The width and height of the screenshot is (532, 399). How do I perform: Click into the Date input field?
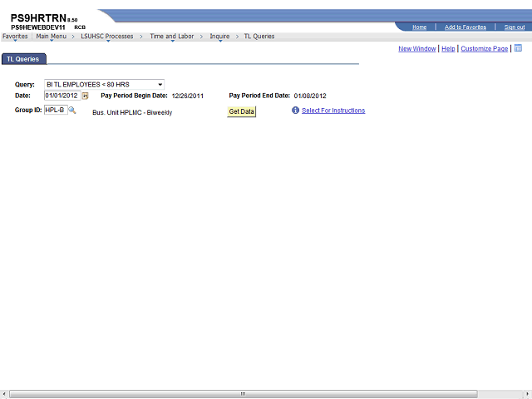click(x=62, y=96)
